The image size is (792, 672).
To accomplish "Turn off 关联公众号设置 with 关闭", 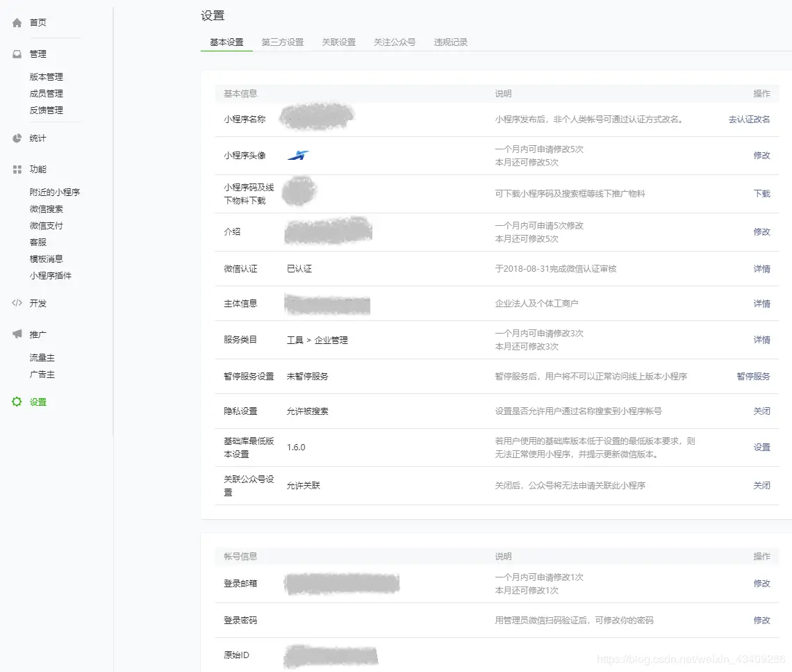I will (x=761, y=485).
